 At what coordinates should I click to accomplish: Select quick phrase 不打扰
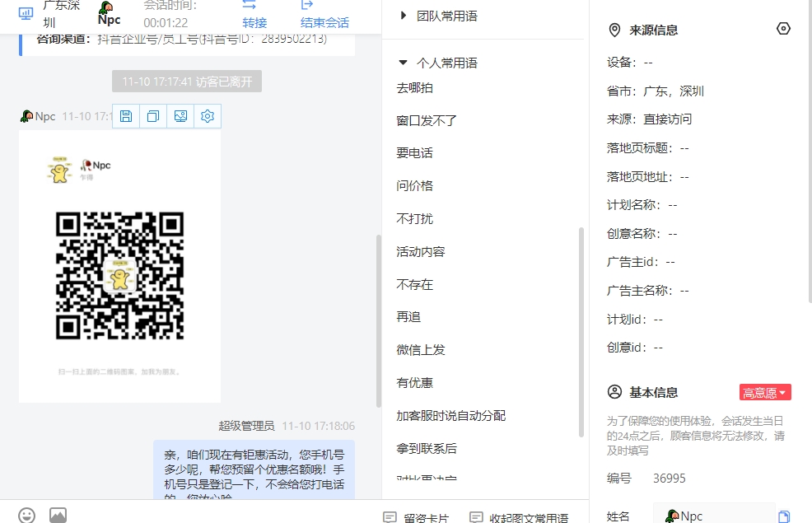point(415,219)
